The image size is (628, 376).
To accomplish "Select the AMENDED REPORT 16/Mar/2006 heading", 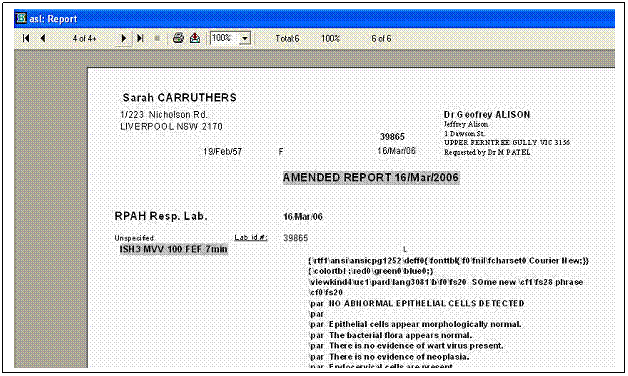I will pyautogui.click(x=371, y=177).
